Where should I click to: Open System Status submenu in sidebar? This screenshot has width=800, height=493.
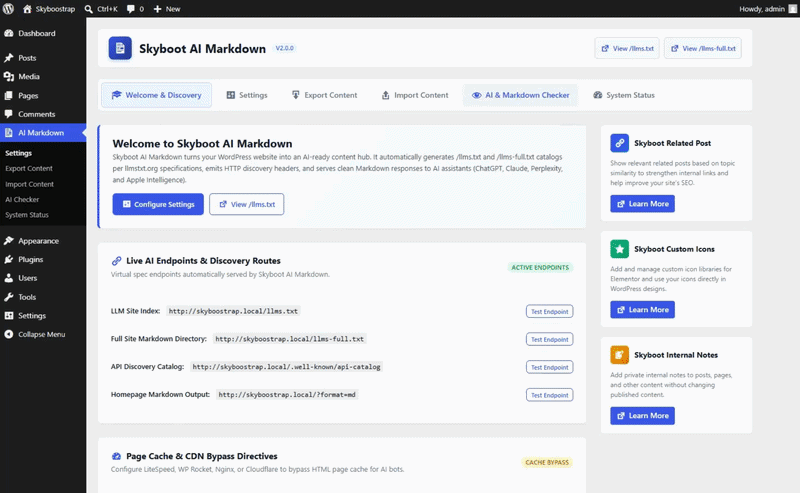click(27, 215)
